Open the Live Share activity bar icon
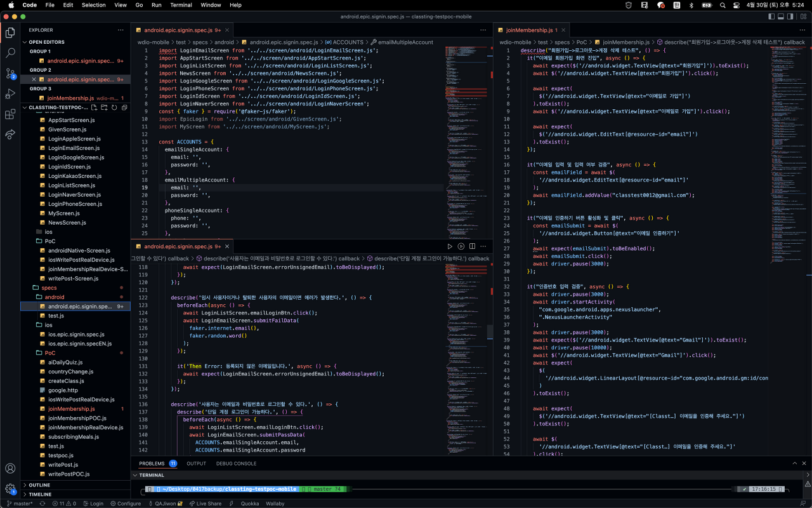The height and width of the screenshot is (508, 812). click(x=10, y=135)
